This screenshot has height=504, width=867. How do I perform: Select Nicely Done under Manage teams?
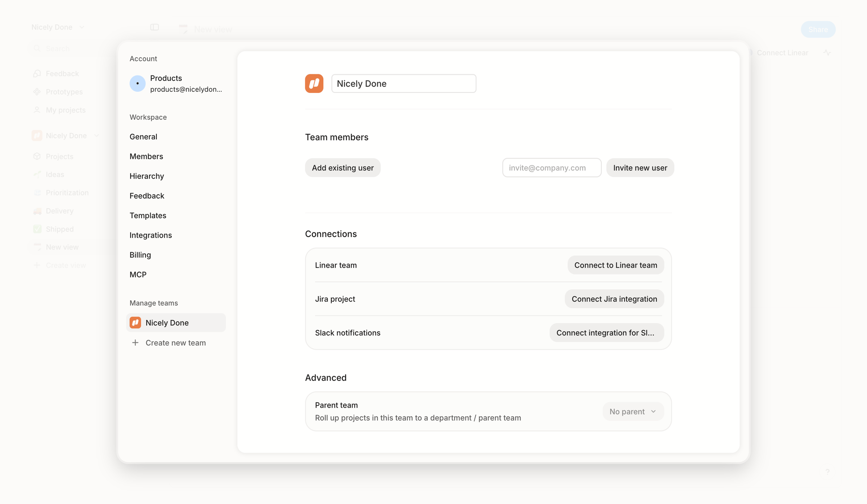pos(176,323)
